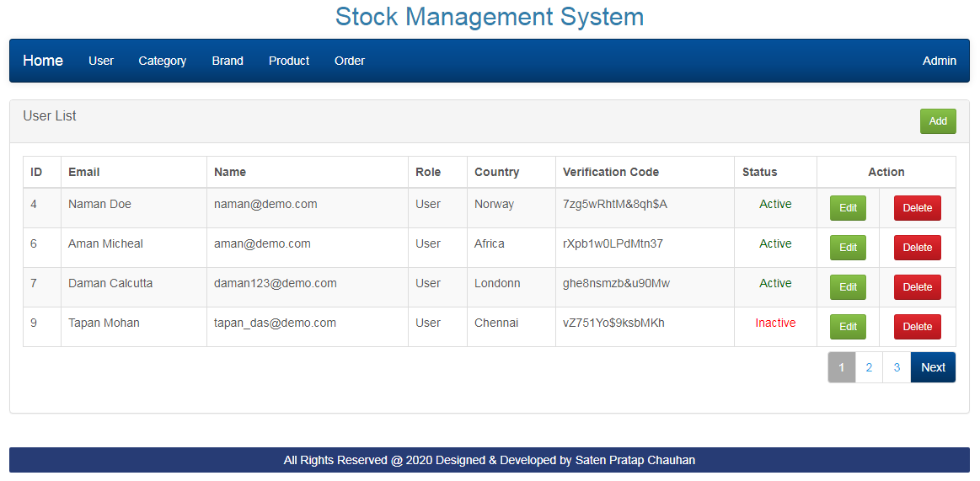980x481 pixels.
Task: Go to pagination page 2
Action: tap(869, 367)
